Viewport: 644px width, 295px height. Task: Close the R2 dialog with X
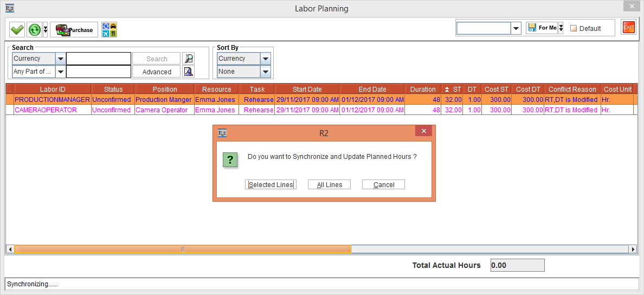[423, 131]
